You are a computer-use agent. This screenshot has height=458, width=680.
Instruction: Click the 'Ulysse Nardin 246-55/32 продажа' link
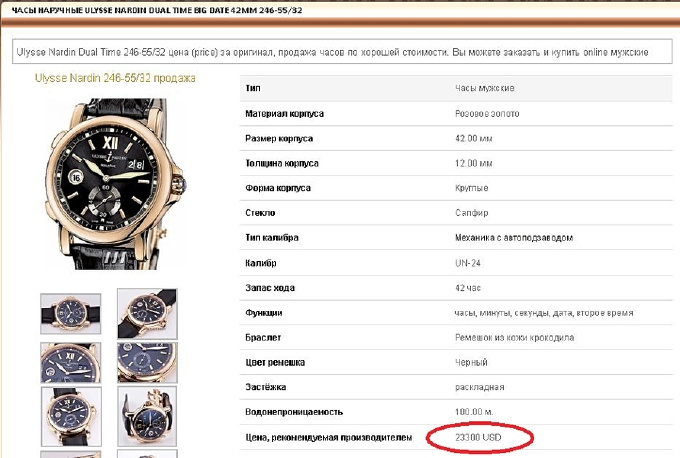(x=115, y=78)
